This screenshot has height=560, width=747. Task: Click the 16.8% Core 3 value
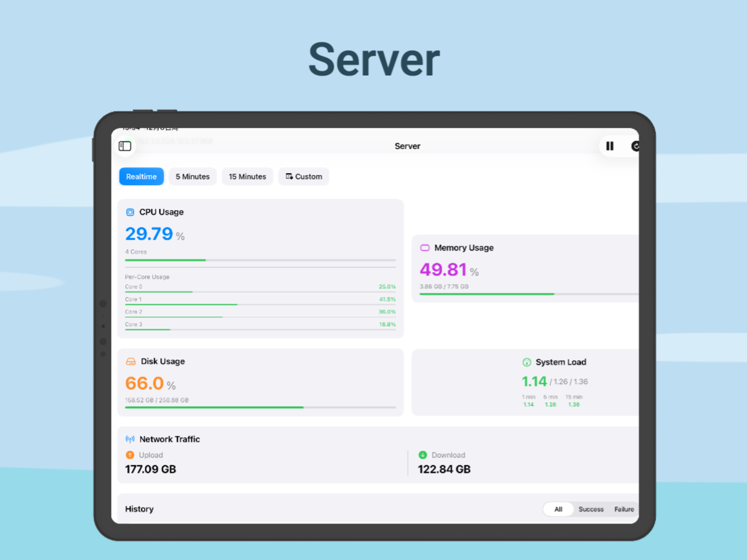pos(387,324)
